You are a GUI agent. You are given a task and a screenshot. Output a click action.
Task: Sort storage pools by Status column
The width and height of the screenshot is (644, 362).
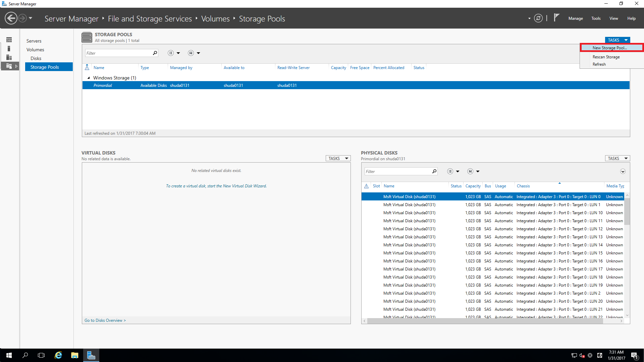click(x=419, y=68)
